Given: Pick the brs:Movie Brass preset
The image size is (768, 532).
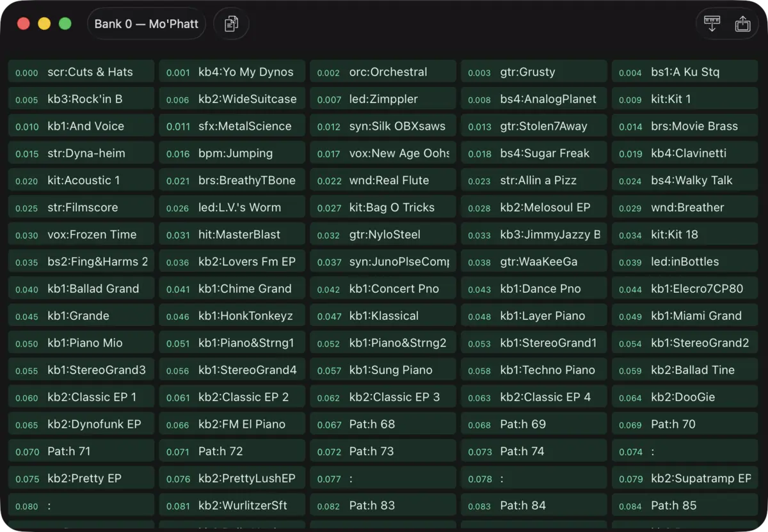Looking at the screenshot, I should point(685,126).
